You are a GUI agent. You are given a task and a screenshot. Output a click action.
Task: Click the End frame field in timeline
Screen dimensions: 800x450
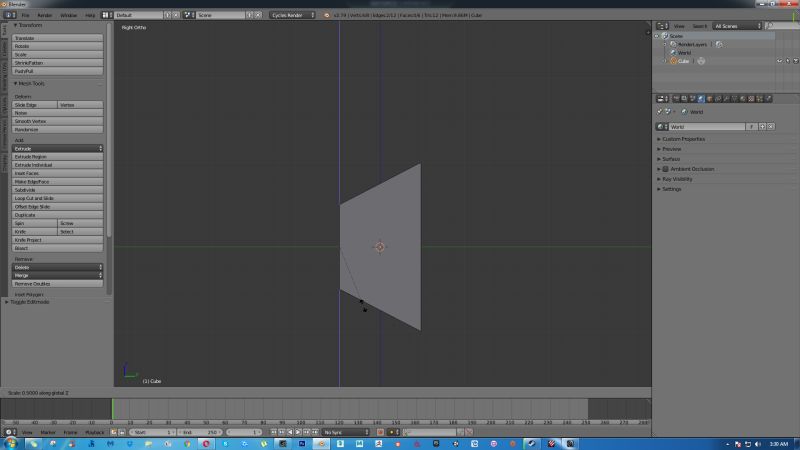(201, 432)
